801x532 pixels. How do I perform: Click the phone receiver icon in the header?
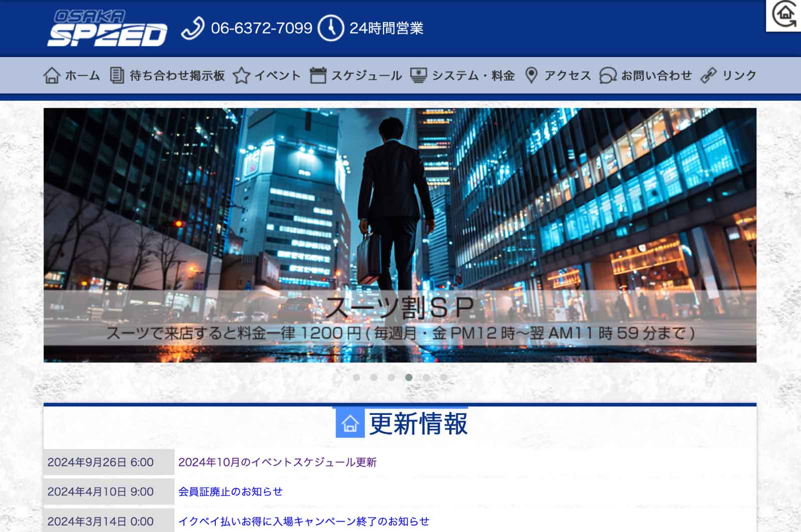point(194,29)
